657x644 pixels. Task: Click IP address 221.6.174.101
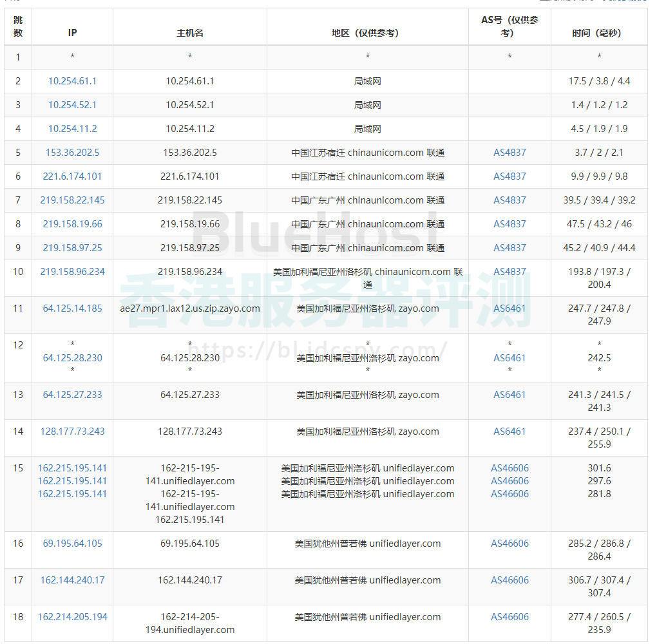[x=72, y=176]
